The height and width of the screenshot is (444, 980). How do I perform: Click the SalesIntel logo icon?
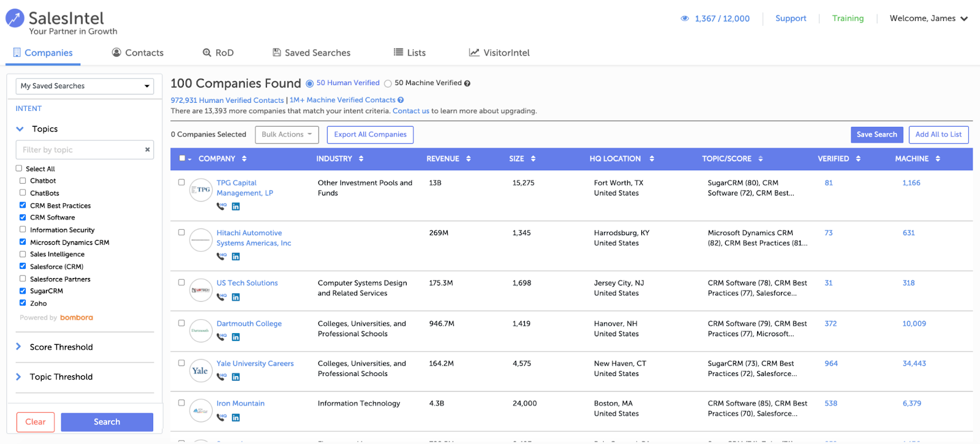coord(15,19)
